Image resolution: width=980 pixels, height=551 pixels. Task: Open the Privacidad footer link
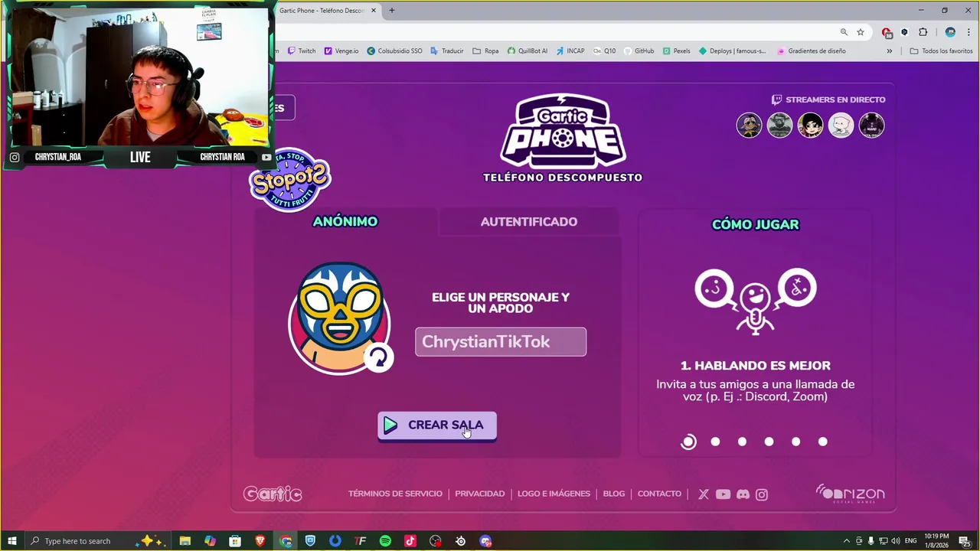point(480,494)
